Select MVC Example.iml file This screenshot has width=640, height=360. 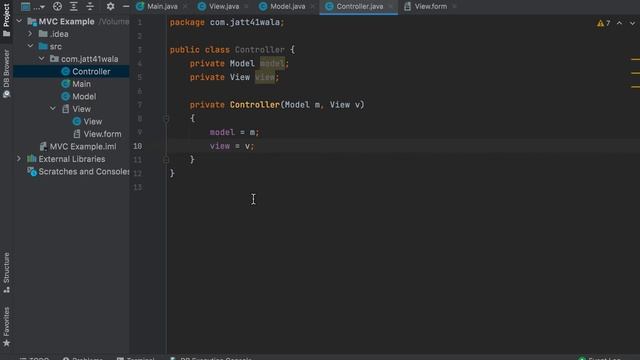click(83, 147)
